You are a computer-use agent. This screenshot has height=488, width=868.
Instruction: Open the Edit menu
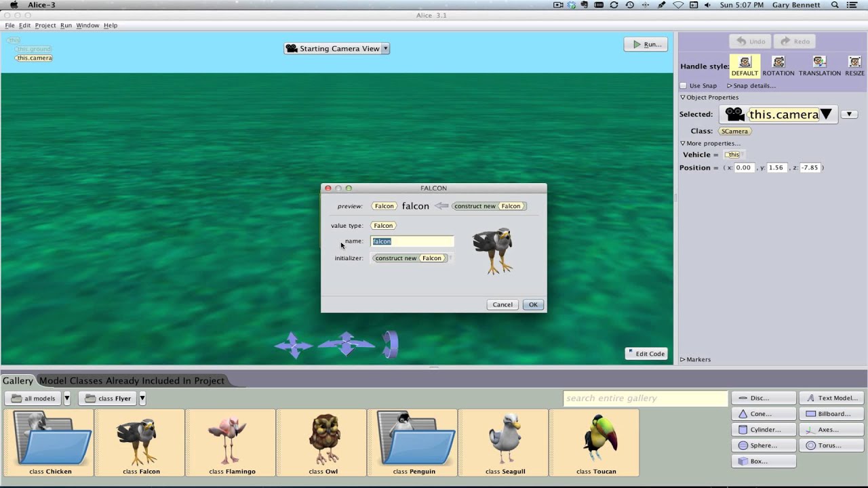(24, 25)
